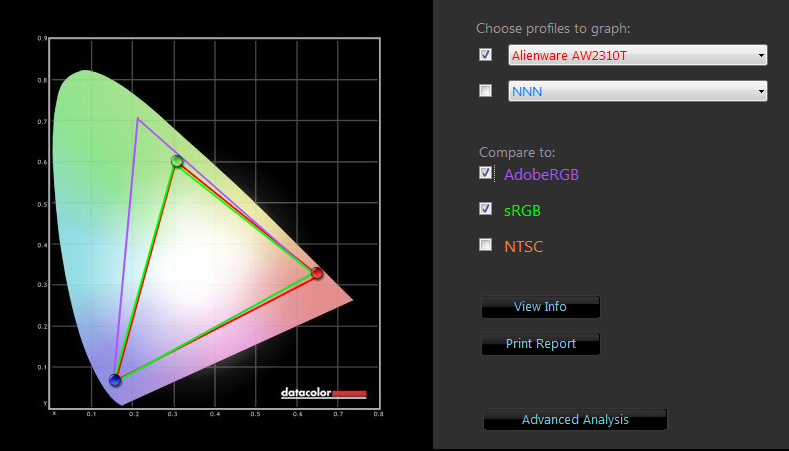Screen dimensions: 789x451
Task: Click the Print Report button
Action: click(540, 344)
